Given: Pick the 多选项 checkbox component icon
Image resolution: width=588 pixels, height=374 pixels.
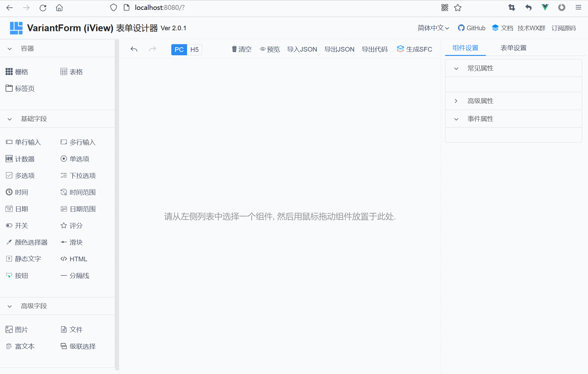Looking at the screenshot, I should click(9, 175).
